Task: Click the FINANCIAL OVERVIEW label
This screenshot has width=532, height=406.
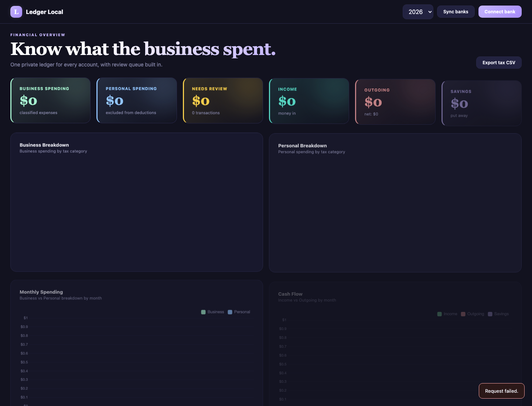Action: 38,35
